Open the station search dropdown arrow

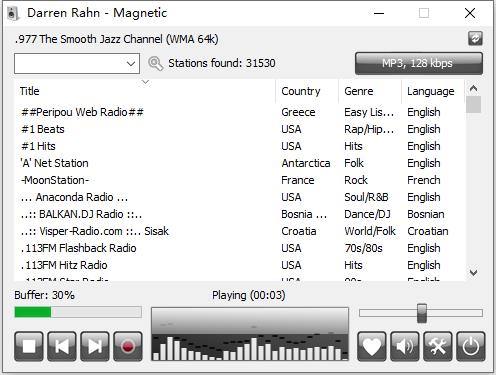131,63
